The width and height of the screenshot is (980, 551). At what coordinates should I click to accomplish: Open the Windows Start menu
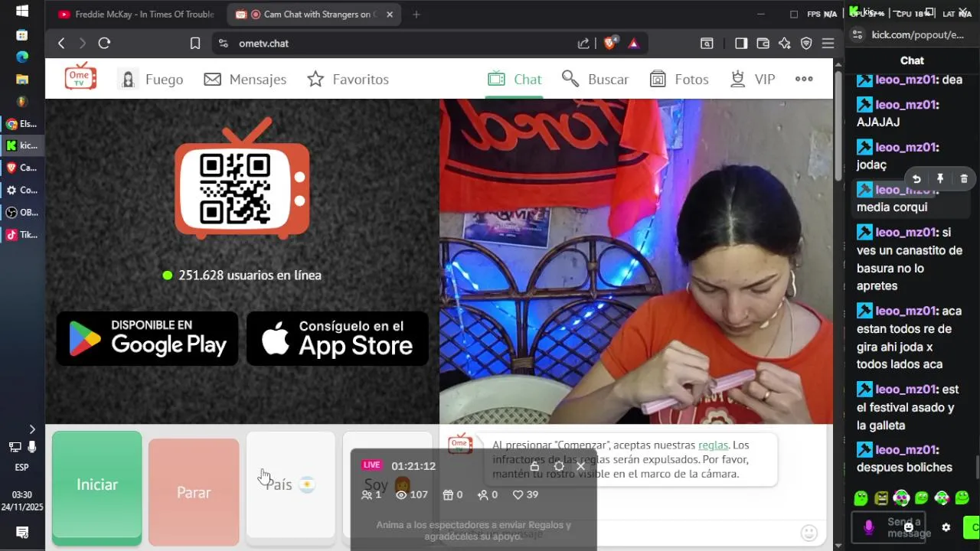(x=22, y=11)
